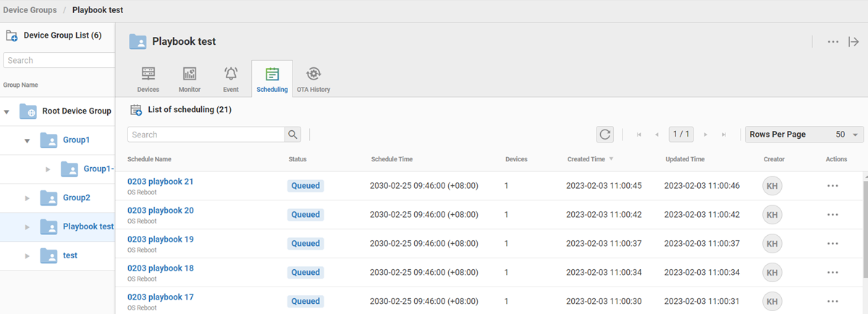The width and height of the screenshot is (868, 314).
Task: Open the OTA History tab
Action: coord(313,80)
